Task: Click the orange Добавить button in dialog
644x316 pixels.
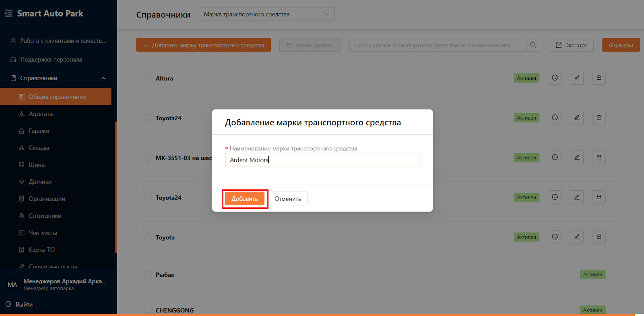Action: pyautogui.click(x=245, y=199)
